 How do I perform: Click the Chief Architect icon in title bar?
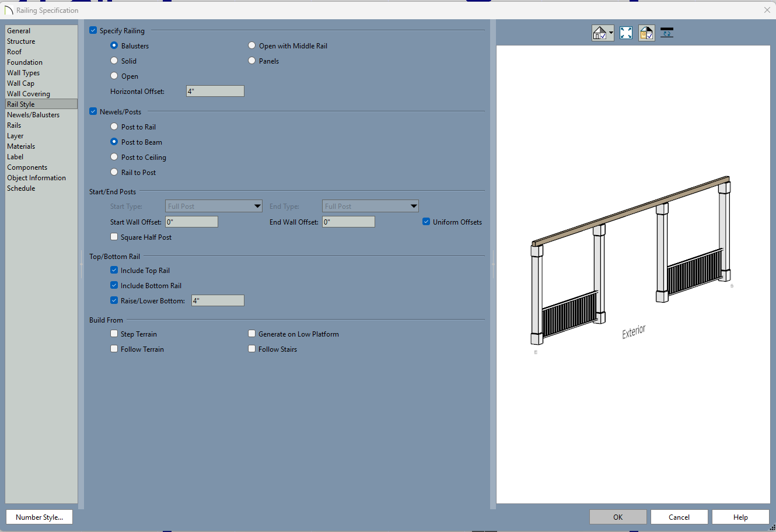click(x=8, y=10)
